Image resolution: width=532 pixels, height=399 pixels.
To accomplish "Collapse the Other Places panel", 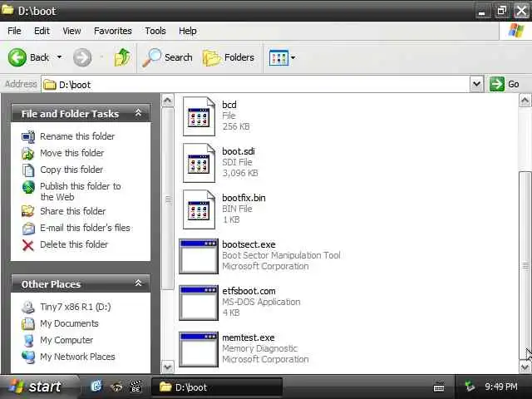I will 138,283.
